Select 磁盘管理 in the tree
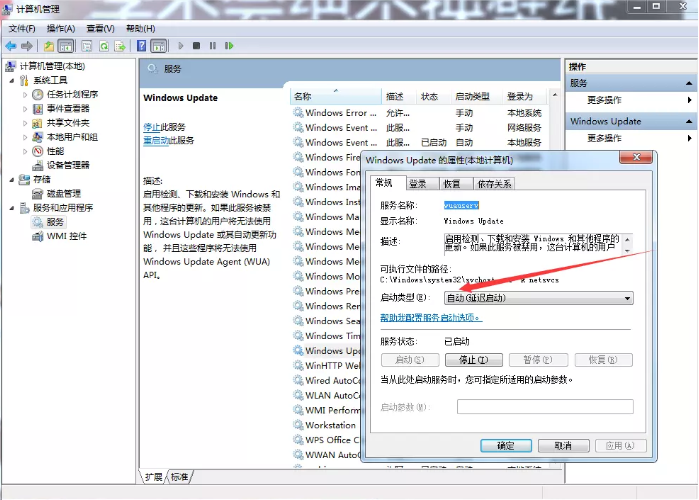699x500 pixels. (x=64, y=193)
